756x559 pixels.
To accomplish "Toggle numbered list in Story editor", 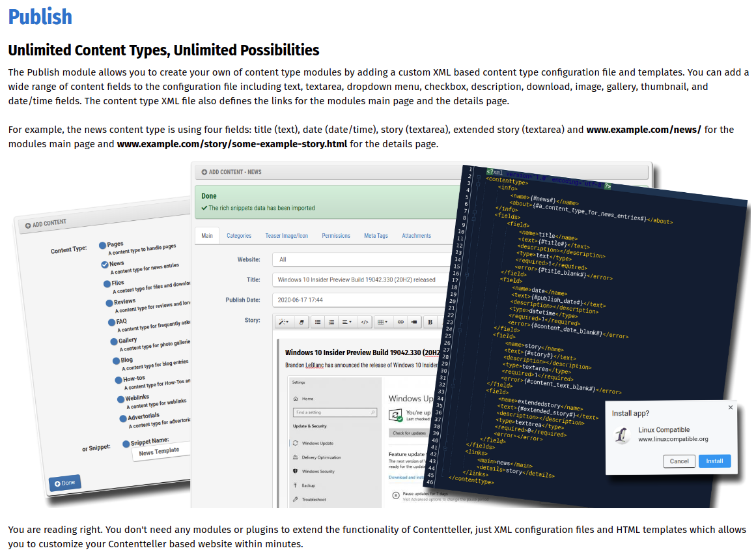I will pyautogui.click(x=331, y=322).
